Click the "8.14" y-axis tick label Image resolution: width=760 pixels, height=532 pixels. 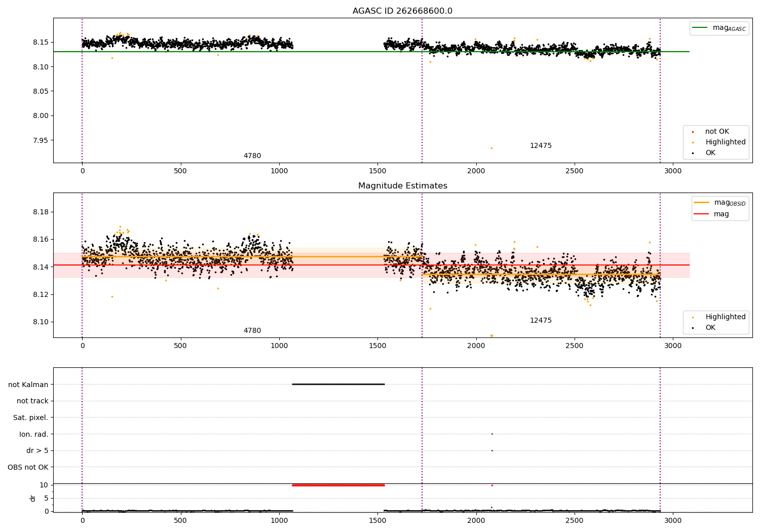click(x=41, y=267)
